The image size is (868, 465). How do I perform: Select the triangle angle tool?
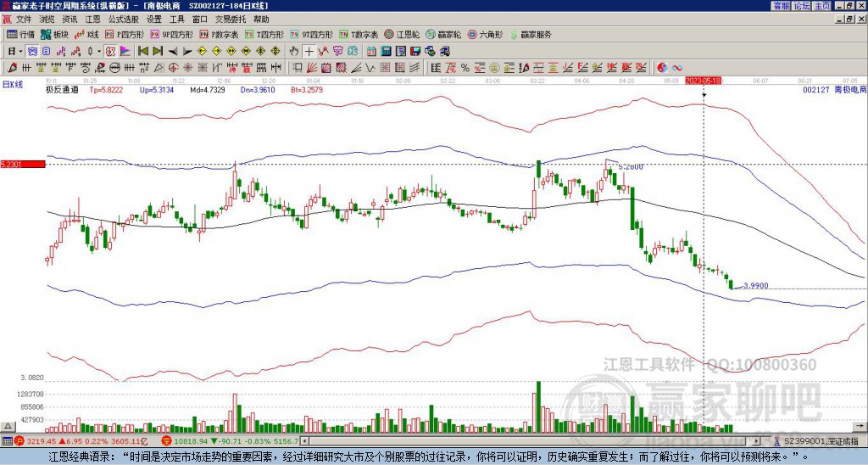coord(159,68)
